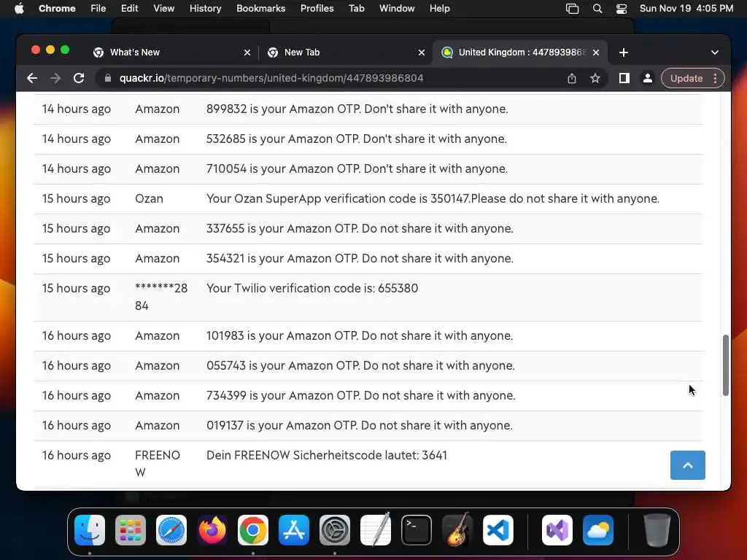Open the Profiles menu
Image resolution: width=747 pixels, height=560 pixels.
click(317, 9)
